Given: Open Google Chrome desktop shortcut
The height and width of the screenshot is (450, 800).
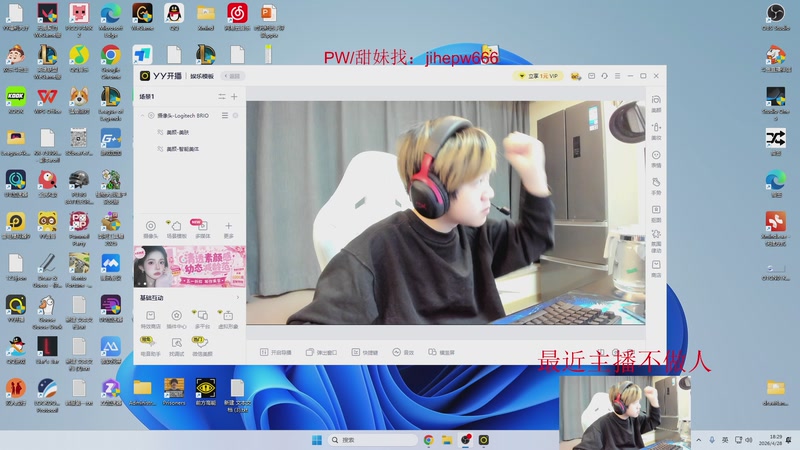Looking at the screenshot, I should pos(111,62).
